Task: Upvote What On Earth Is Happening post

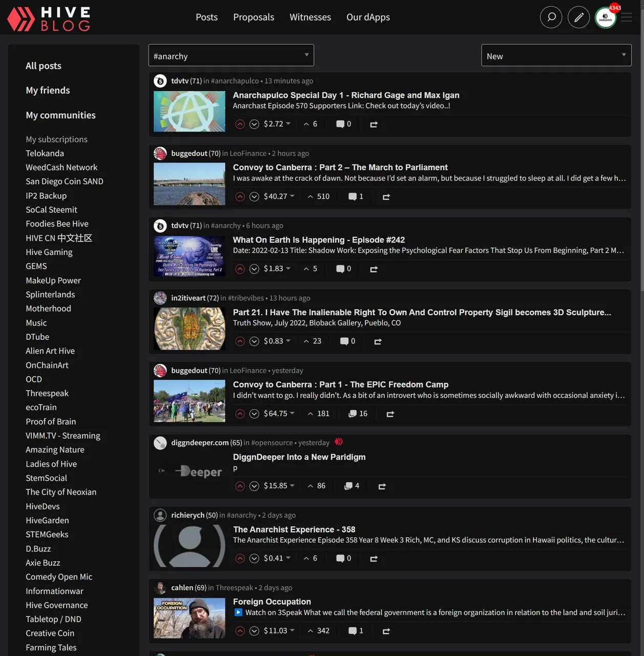Action: [x=240, y=269]
